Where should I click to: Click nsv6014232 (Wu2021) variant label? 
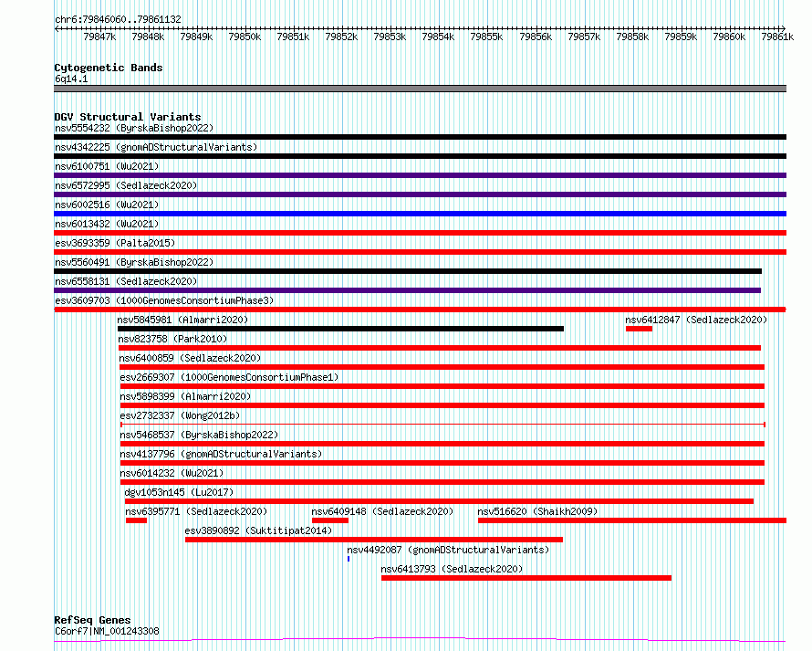tap(172, 473)
